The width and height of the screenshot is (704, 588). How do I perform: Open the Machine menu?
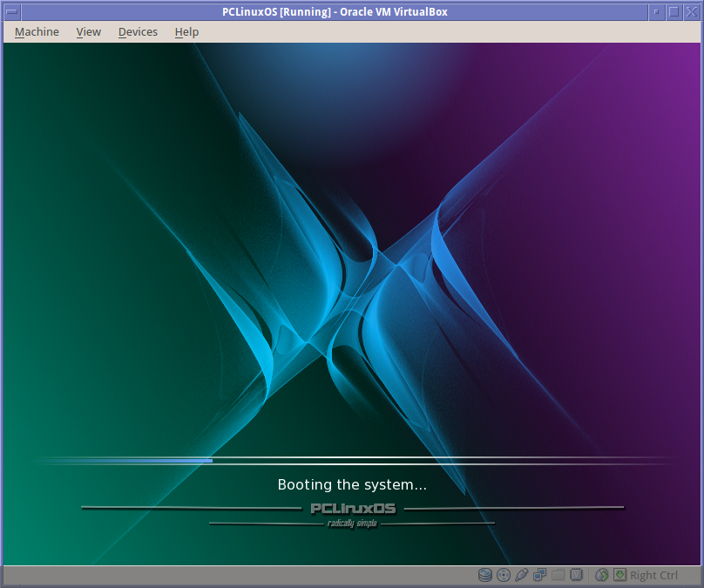[x=37, y=32]
